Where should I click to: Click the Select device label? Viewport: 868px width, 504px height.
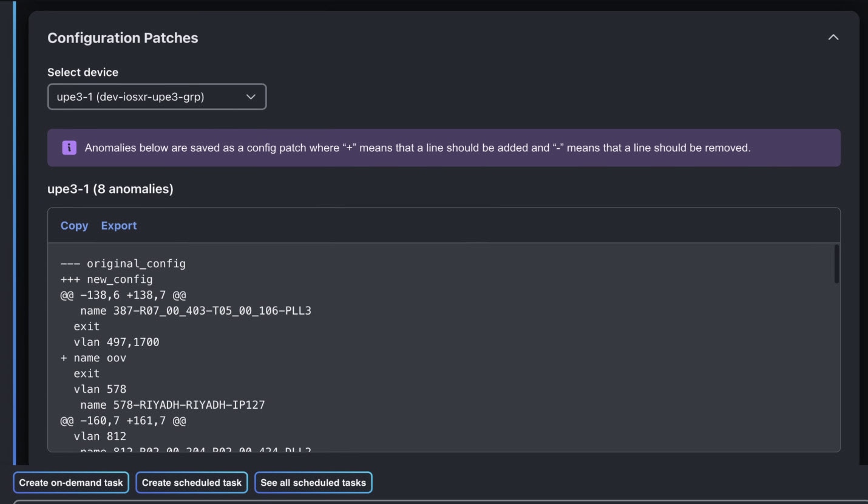pyautogui.click(x=83, y=72)
